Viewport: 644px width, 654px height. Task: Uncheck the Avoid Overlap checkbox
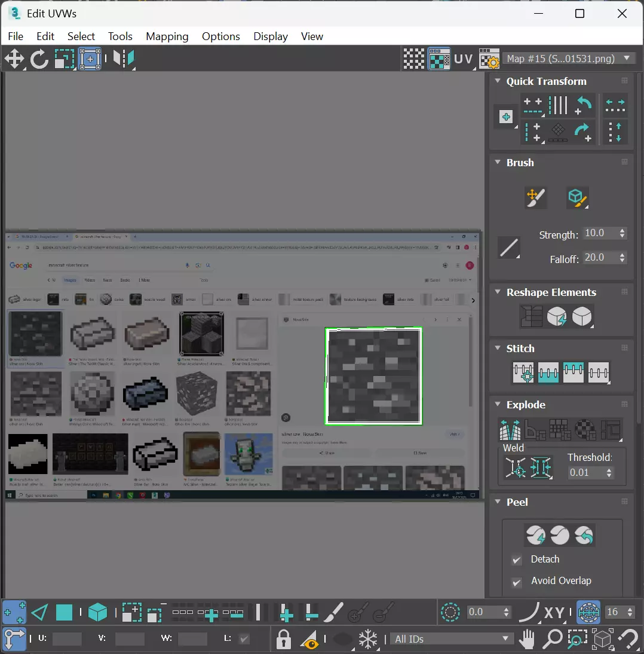pos(516,582)
